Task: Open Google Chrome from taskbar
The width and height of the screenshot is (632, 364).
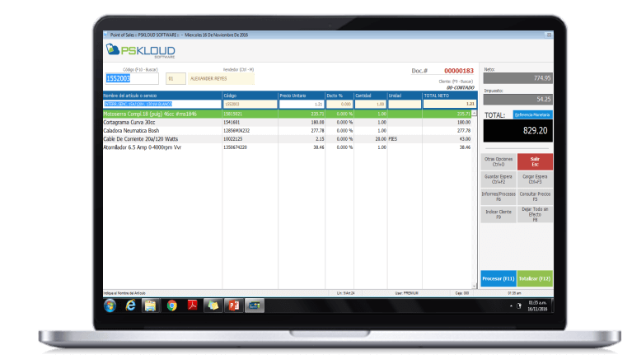Action: tap(172, 306)
